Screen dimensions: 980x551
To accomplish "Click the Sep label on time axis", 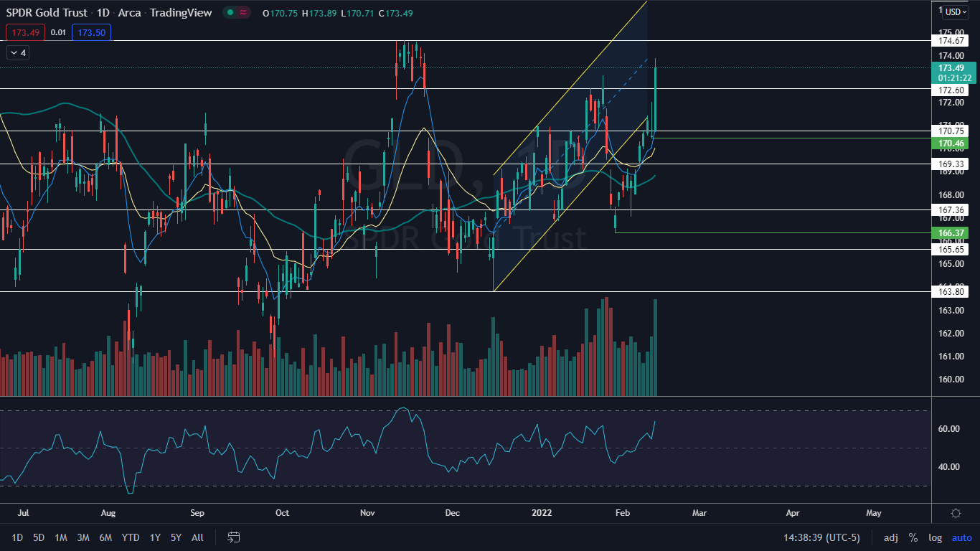I will pos(198,513).
